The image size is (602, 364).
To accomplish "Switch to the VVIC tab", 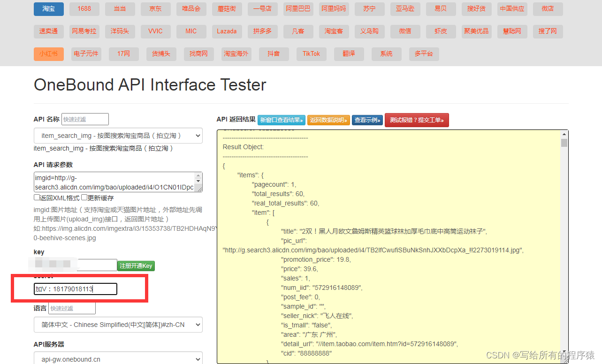I will point(156,31).
